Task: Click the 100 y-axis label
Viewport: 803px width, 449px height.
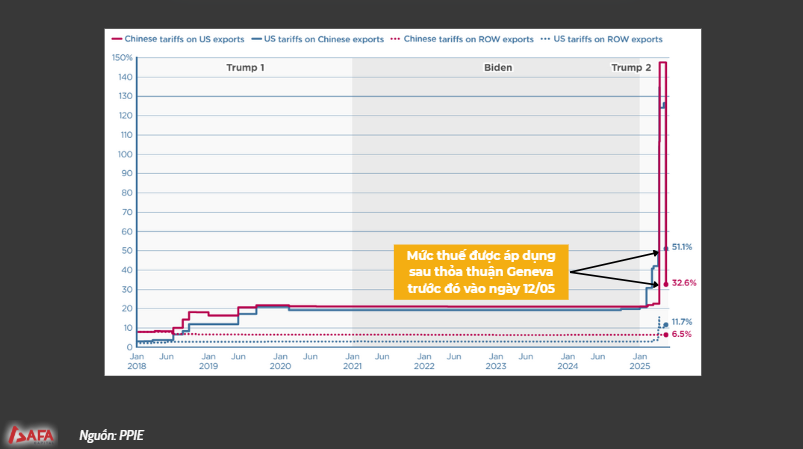Action: [125, 154]
